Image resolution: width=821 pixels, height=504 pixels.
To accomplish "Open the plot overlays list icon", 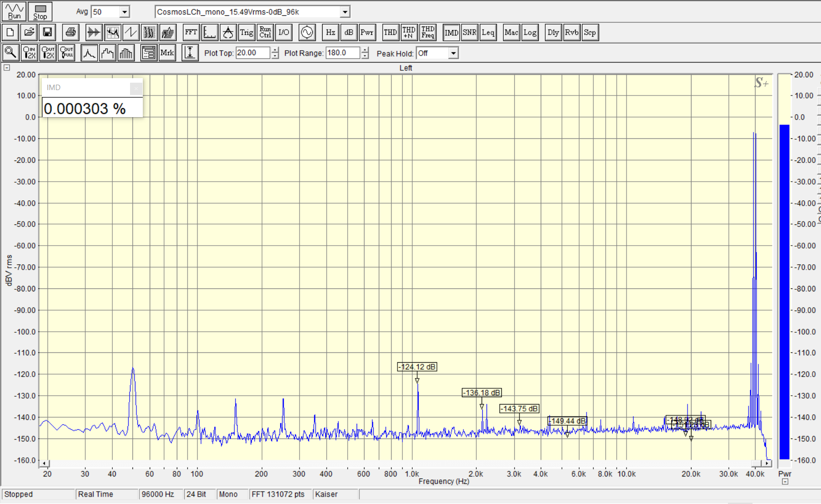I will coord(149,53).
